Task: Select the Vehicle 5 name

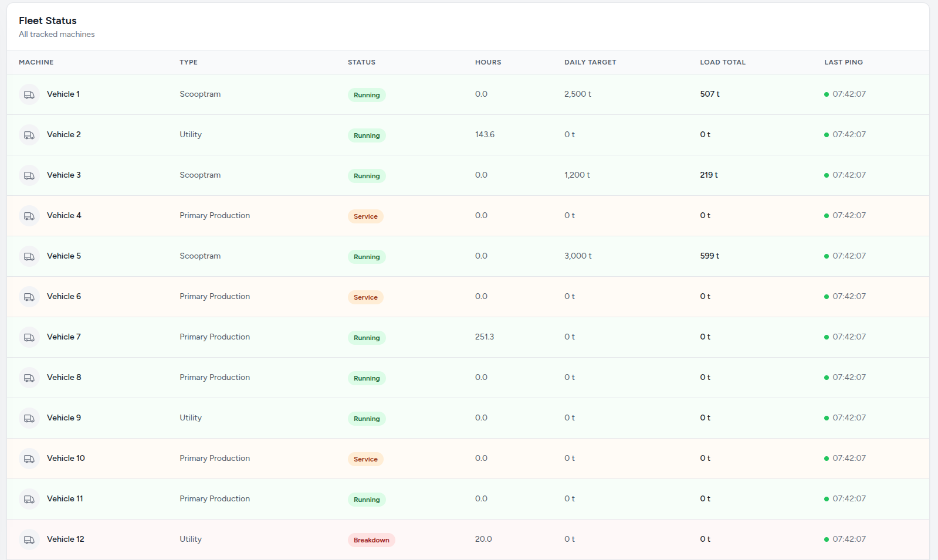Action: (x=64, y=256)
